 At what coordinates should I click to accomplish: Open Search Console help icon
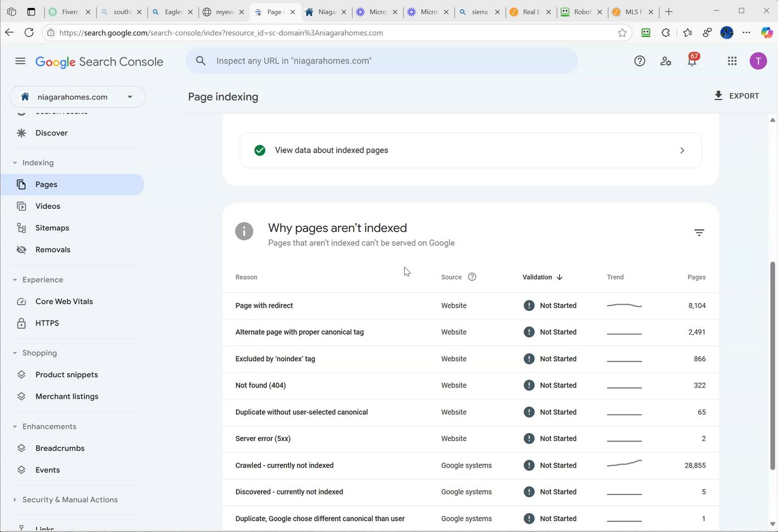pyautogui.click(x=639, y=61)
